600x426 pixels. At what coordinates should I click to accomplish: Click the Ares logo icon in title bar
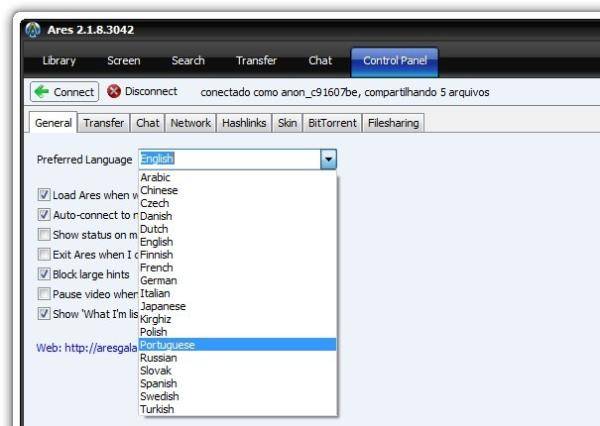click(x=33, y=30)
